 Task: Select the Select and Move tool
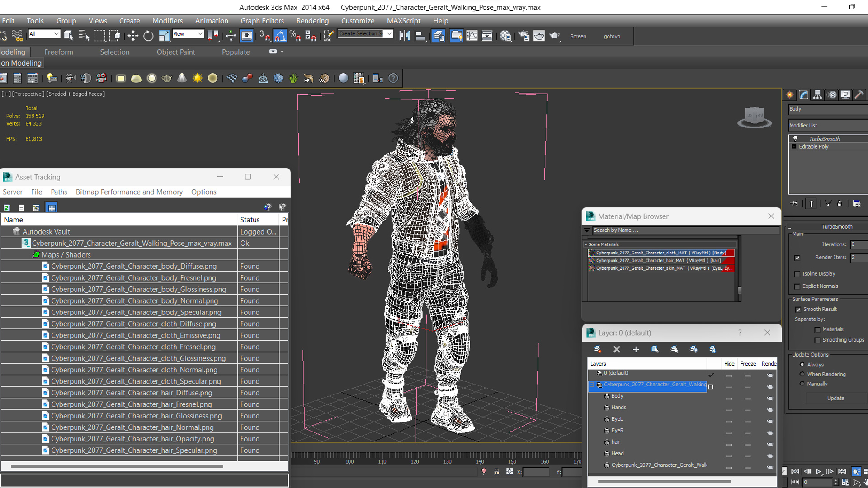click(x=133, y=36)
